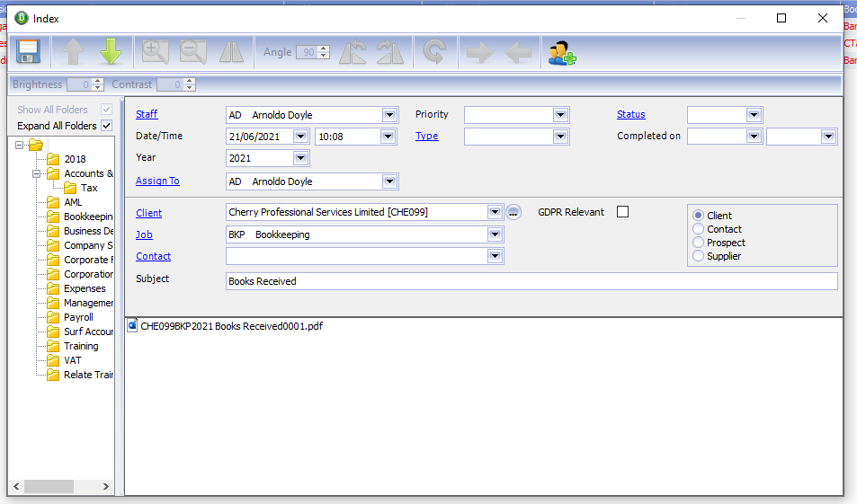Screen dimensions: 857x504
Task: Click the Subject field with Books Received
Action: tap(531, 281)
